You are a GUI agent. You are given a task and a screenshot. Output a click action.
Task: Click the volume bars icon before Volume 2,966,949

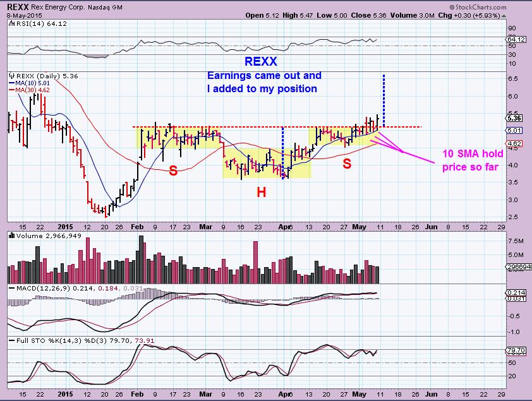coord(12,236)
